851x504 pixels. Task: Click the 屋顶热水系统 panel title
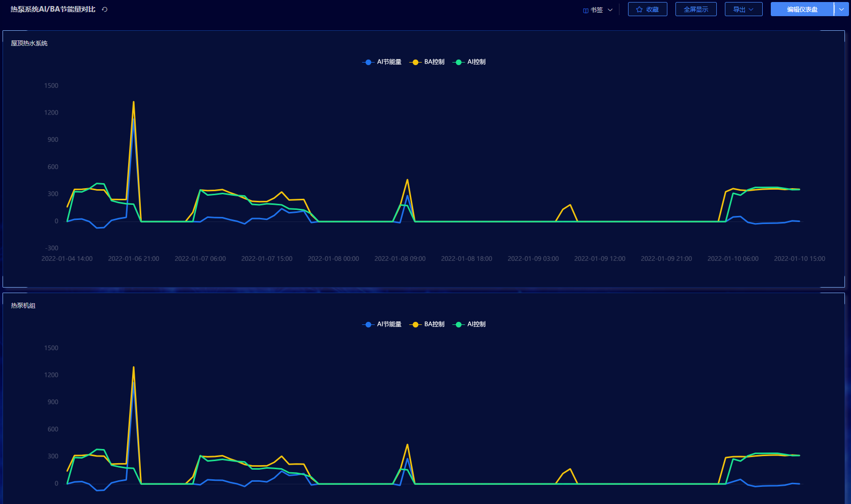pos(29,43)
